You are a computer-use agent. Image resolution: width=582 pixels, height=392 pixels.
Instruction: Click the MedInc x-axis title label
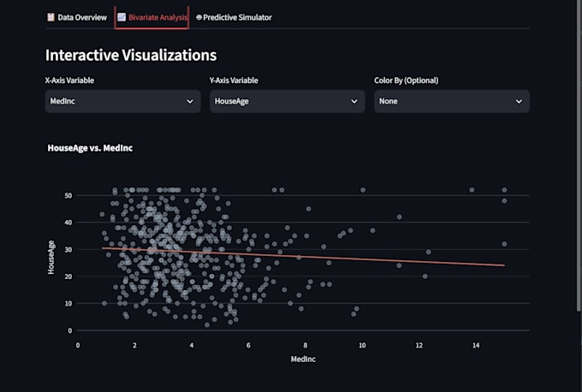(x=303, y=359)
